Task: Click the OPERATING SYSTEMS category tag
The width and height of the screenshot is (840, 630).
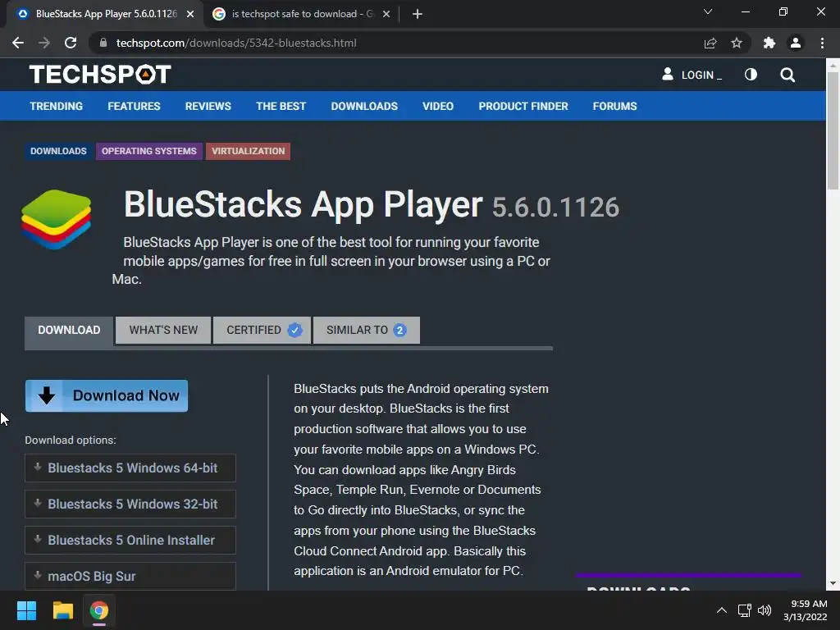Action: tap(149, 151)
